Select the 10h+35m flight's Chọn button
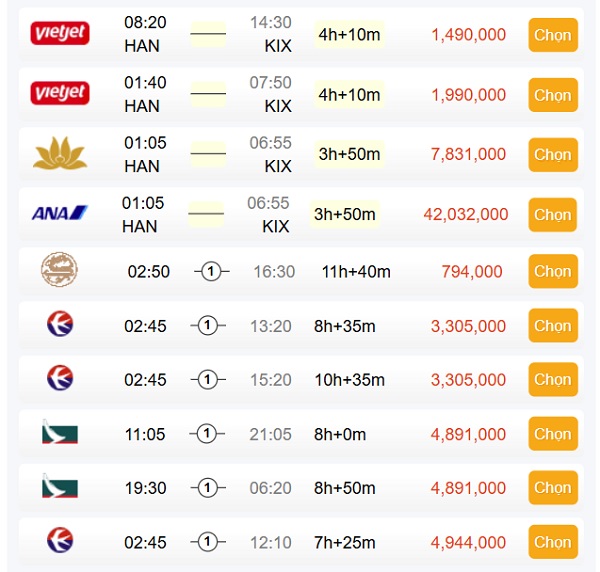 [x=552, y=380]
